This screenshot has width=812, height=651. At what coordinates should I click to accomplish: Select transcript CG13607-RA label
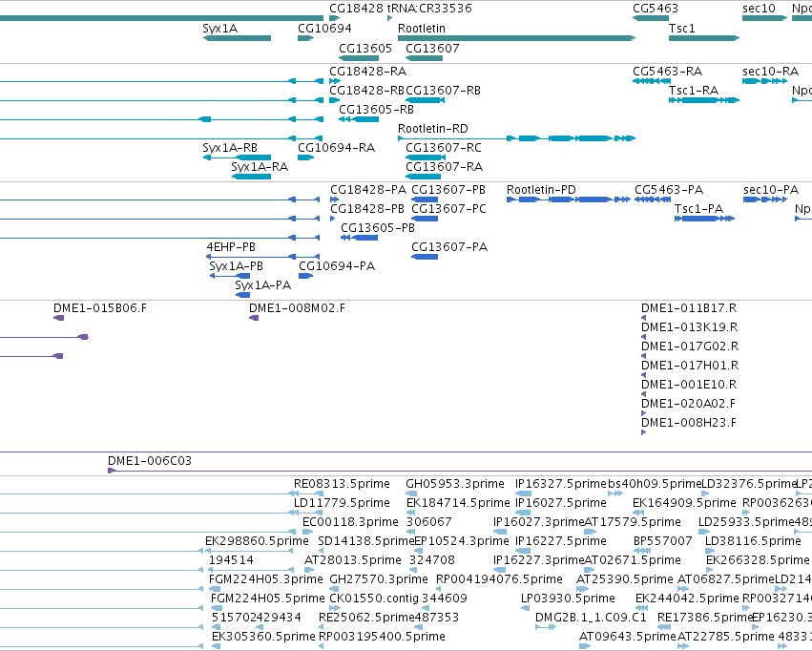point(444,167)
